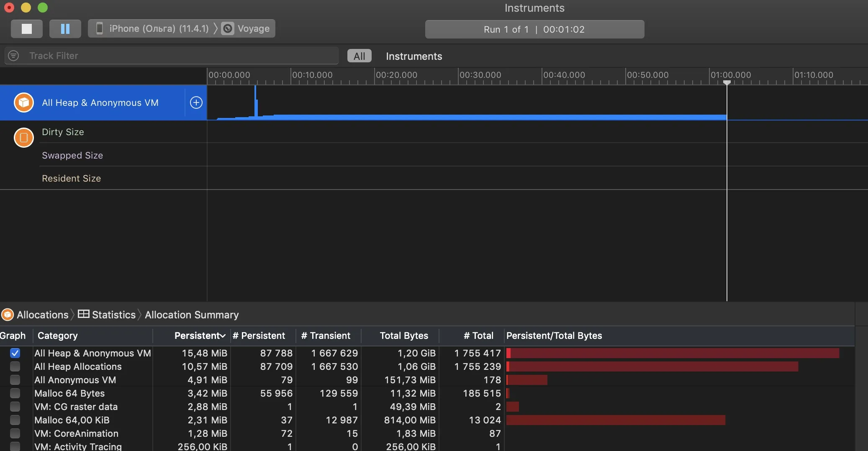Sort by Total Bytes column header
Image resolution: width=868 pixels, height=451 pixels.
tap(404, 336)
